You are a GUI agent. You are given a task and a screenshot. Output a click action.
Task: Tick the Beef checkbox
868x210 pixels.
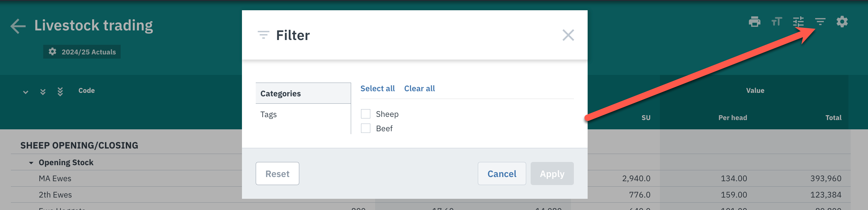pos(365,128)
